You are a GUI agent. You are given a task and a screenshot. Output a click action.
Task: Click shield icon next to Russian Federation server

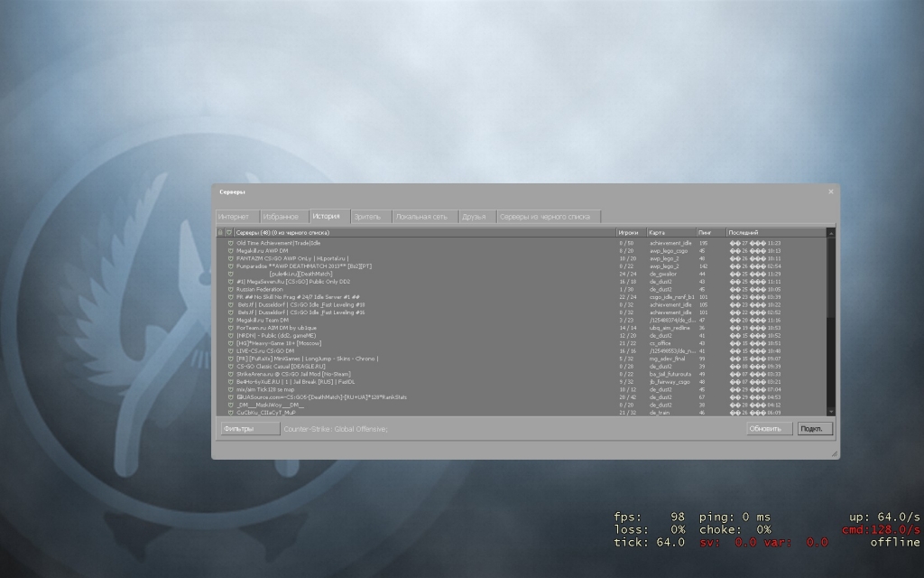click(x=230, y=289)
